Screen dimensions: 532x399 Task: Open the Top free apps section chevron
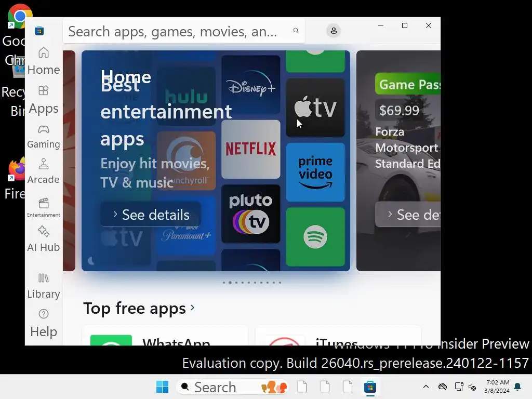193,308
